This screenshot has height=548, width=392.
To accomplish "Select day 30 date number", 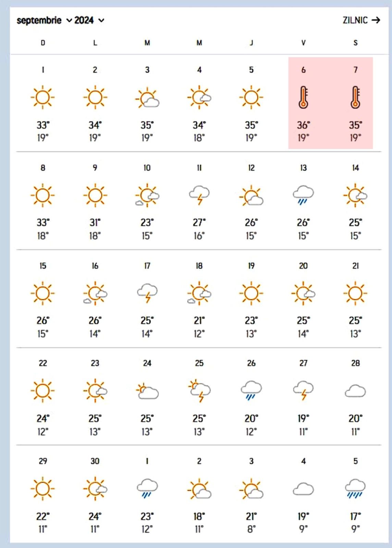I will (95, 461).
